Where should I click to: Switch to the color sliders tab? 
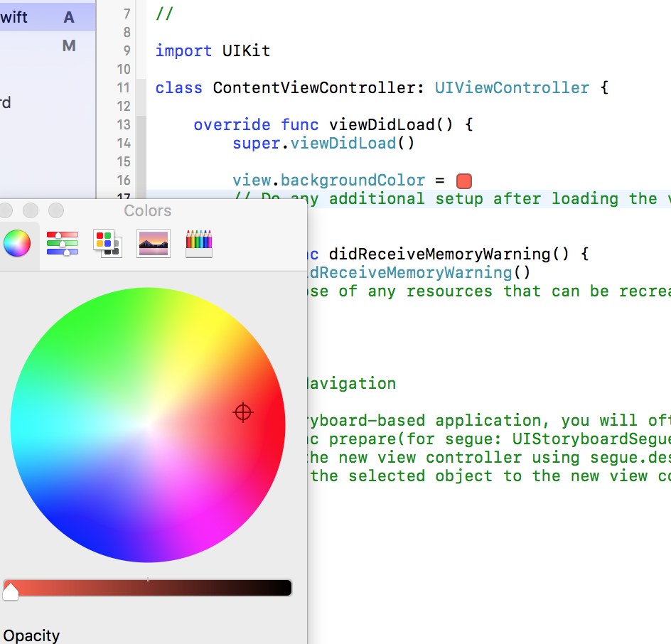63,244
